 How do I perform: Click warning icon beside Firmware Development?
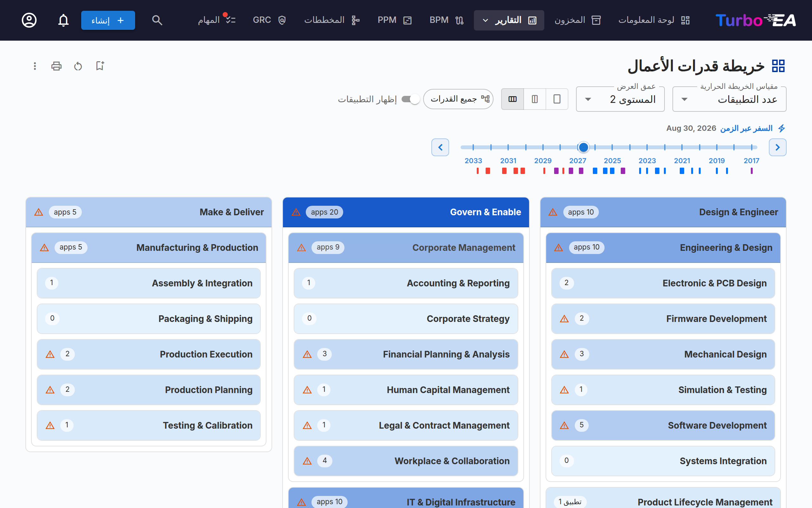(x=564, y=318)
